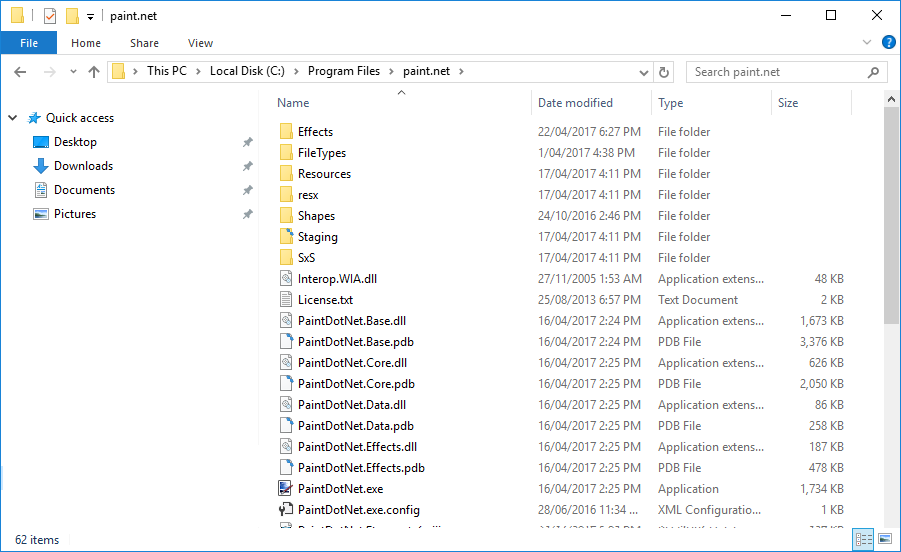This screenshot has width=901, height=552.
Task: Click the Up one level arrow
Action: [x=94, y=72]
